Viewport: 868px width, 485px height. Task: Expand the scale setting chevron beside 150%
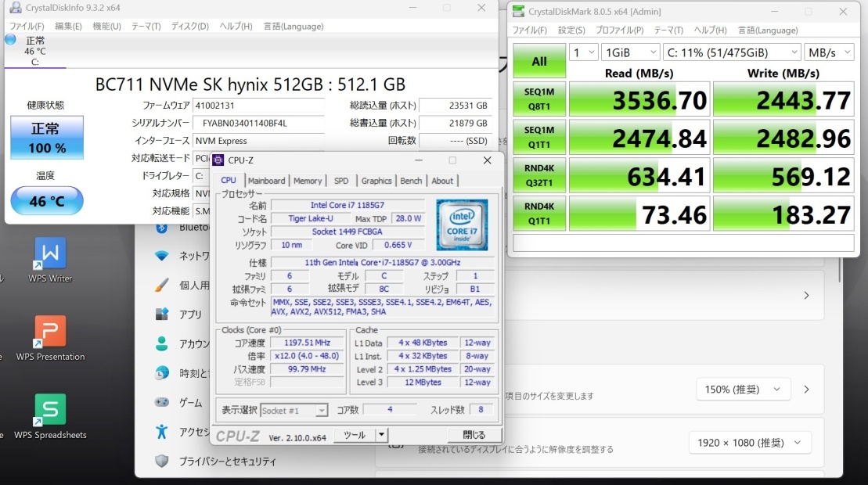[806, 390]
